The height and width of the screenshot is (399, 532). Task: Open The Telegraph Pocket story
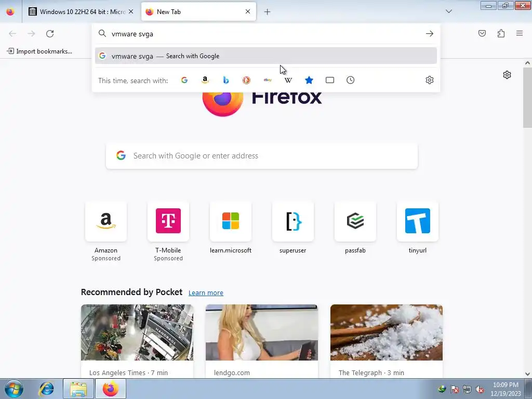387,341
